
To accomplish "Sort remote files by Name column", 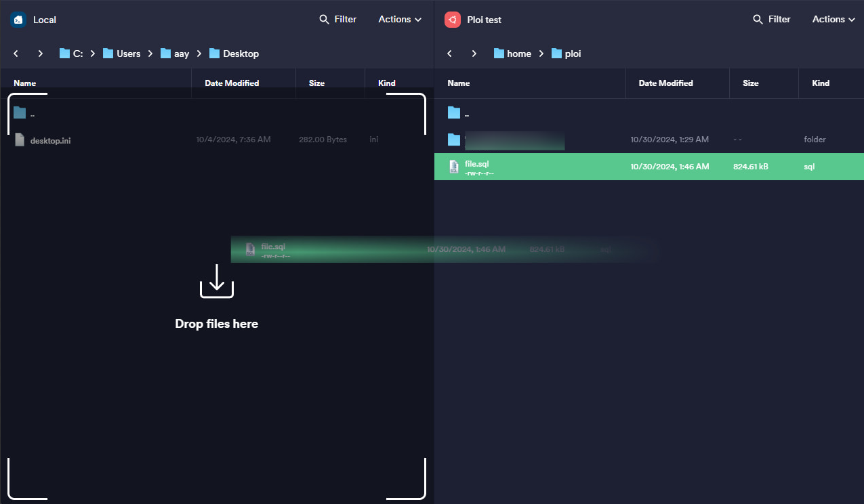I will pyautogui.click(x=459, y=83).
